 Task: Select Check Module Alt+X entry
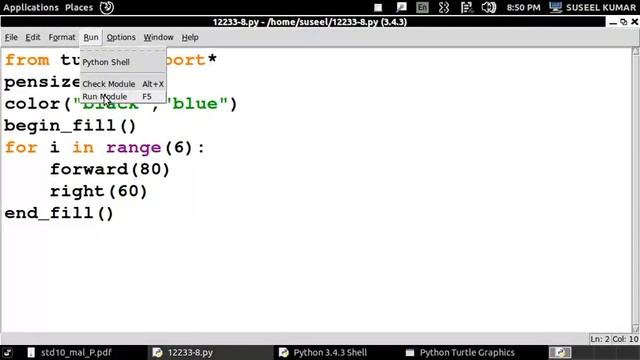coord(123,84)
